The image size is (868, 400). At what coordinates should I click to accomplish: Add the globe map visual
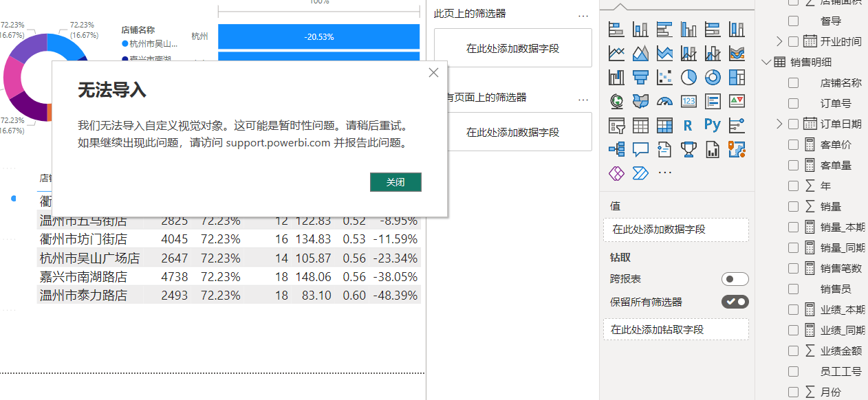click(x=616, y=101)
